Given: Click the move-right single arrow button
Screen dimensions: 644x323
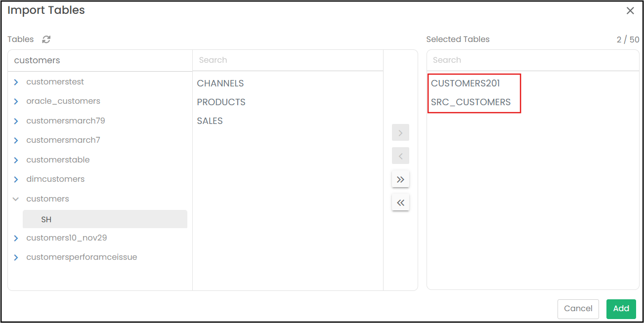Looking at the screenshot, I should tap(400, 132).
